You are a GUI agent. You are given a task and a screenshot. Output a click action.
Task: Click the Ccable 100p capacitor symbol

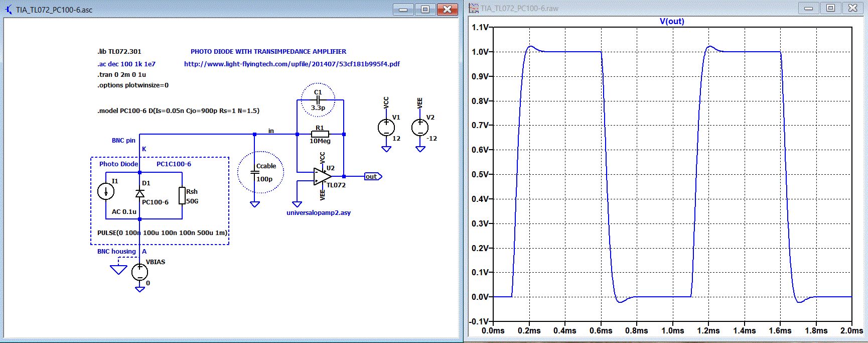click(x=255, y=172)
